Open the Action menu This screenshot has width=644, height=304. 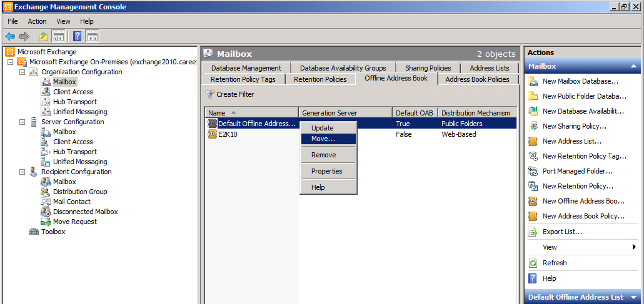pos(37,21)
